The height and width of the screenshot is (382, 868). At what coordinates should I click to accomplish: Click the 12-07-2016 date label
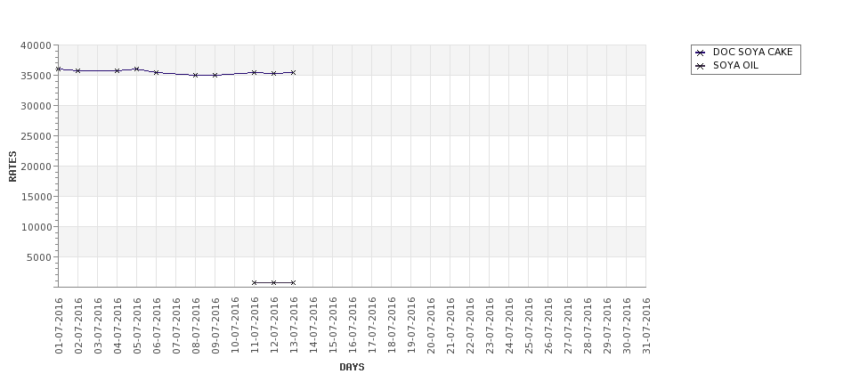click(274, 326)
